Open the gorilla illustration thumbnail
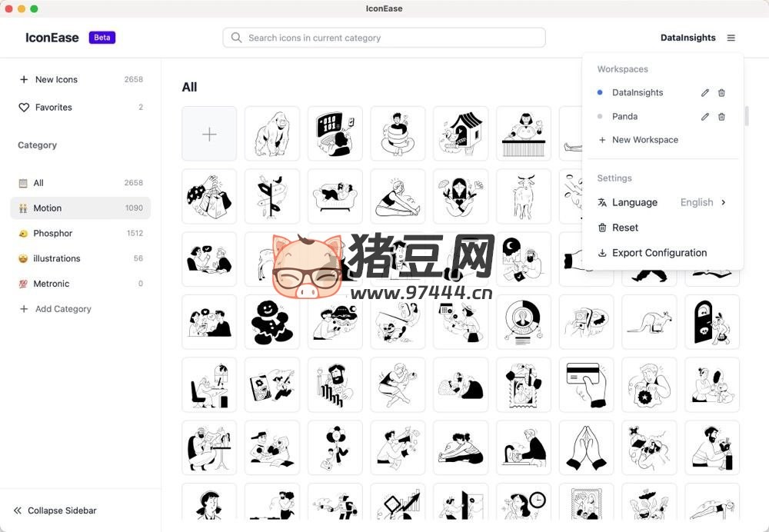Viewport: 769px width, 532px height. tap(272, 133)
